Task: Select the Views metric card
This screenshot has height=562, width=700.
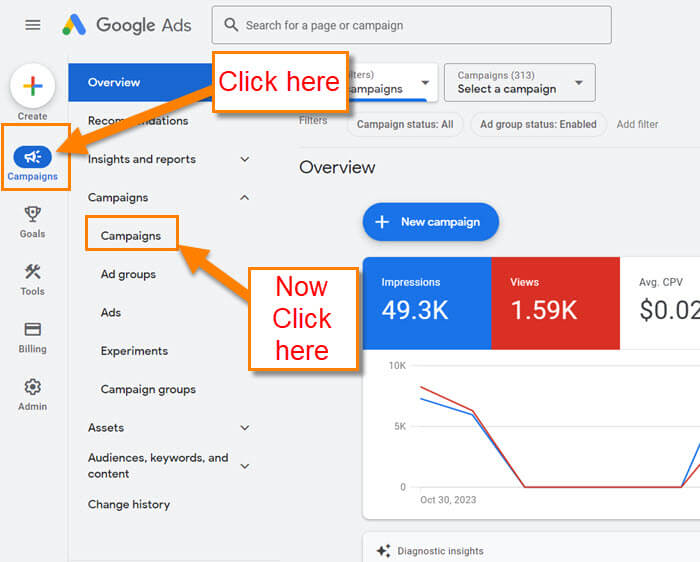Action: [x=556, y=303]
